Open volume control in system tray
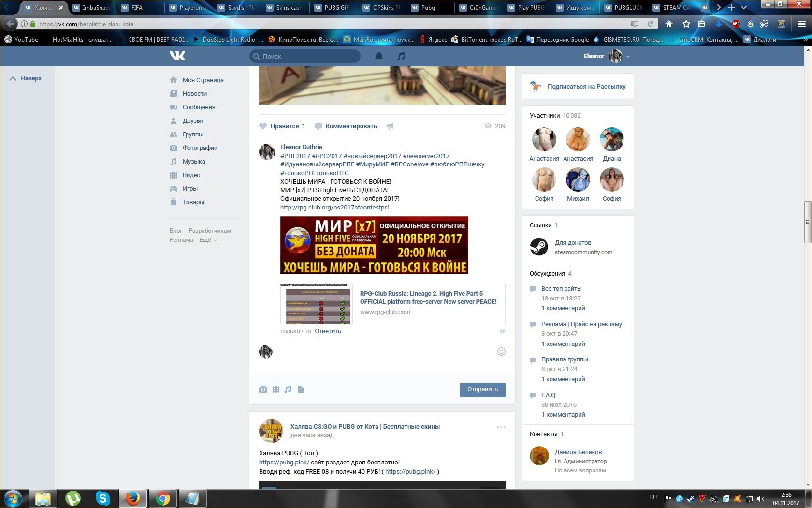 pyautogui.click(x=761, y=498)
